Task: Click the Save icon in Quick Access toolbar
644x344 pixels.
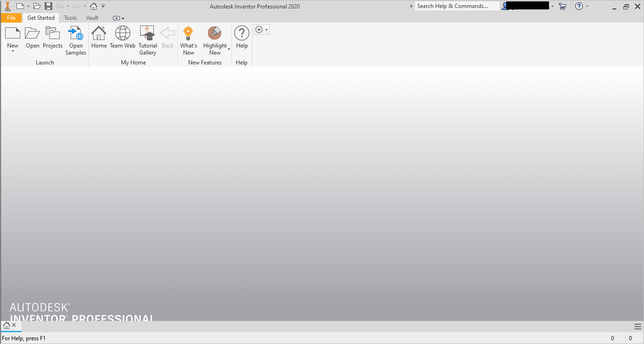Action: pos(48,6)
